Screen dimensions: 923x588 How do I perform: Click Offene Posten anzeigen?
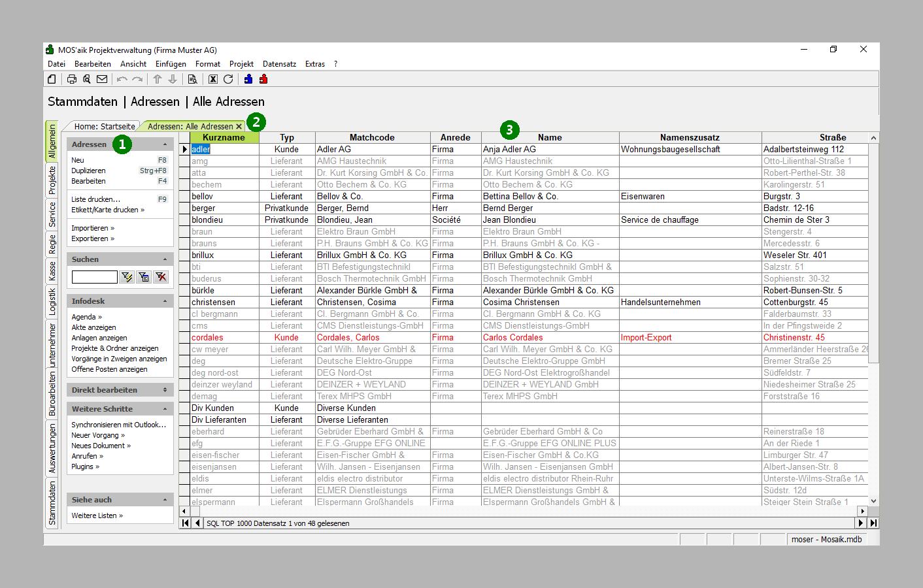point(109,369)
